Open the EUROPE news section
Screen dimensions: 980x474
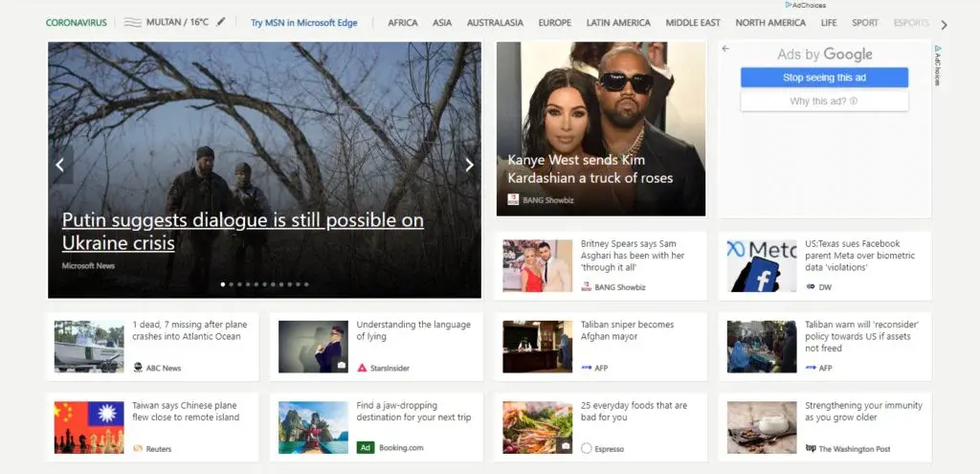pos(554,23)
